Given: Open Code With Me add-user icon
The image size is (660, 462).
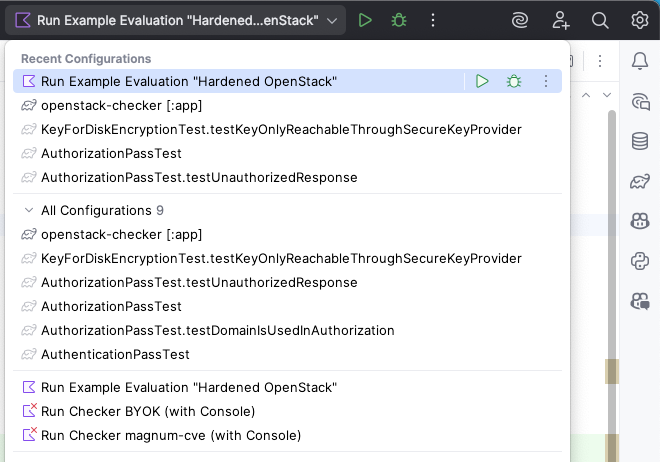Looking at the screenshot, I should pos(560,20).
